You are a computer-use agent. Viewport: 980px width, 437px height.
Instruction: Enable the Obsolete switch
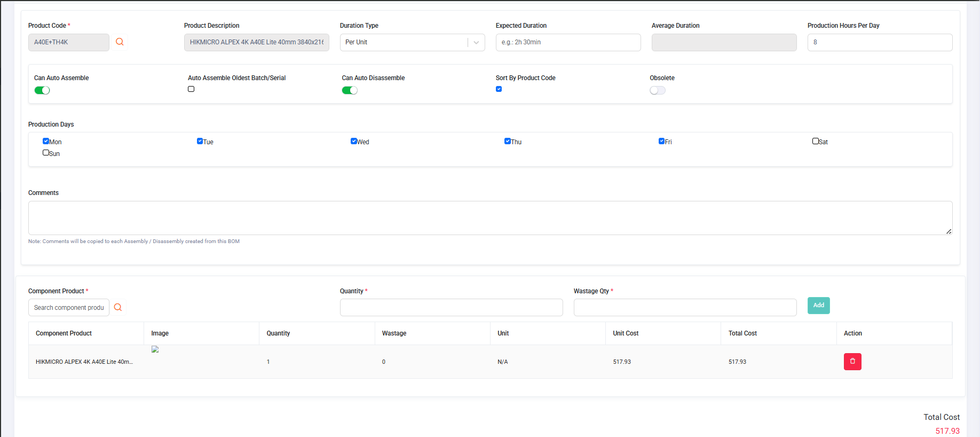coord(658,90)
